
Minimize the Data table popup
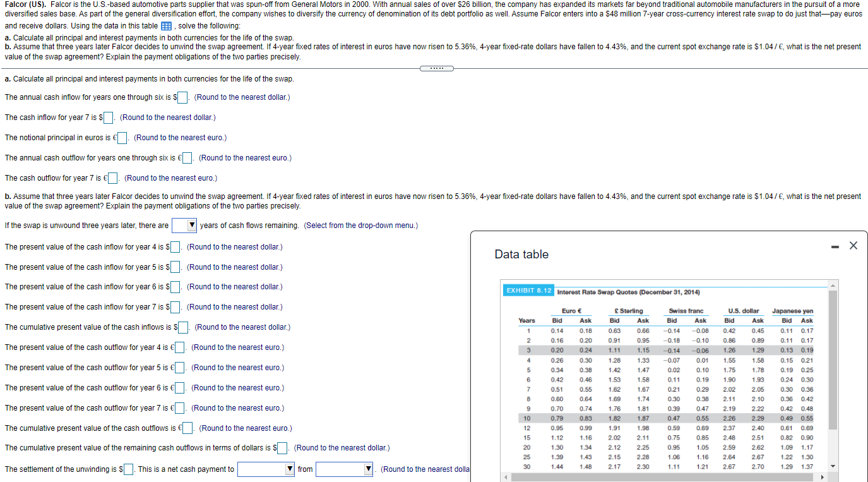pos(835,246)
